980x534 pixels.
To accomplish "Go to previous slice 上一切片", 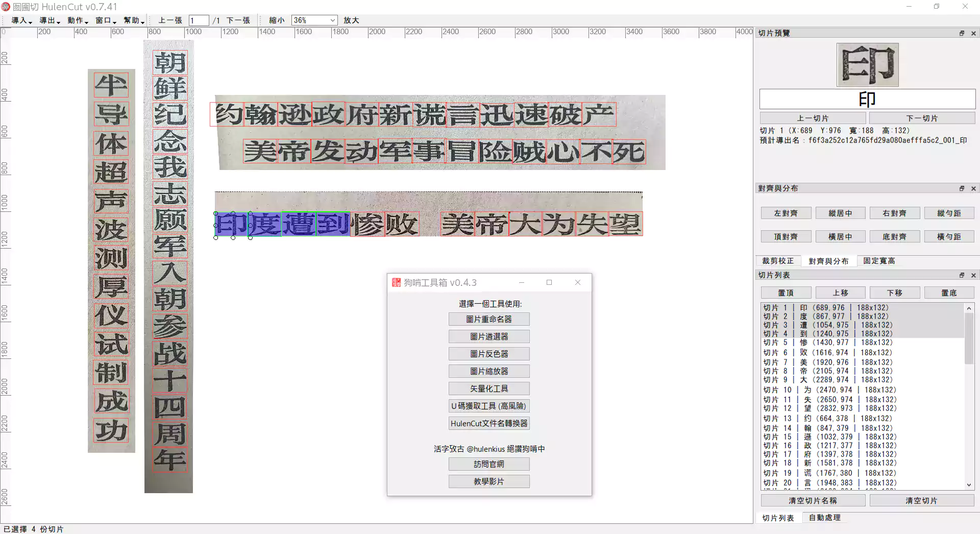I will pos(813,118).
